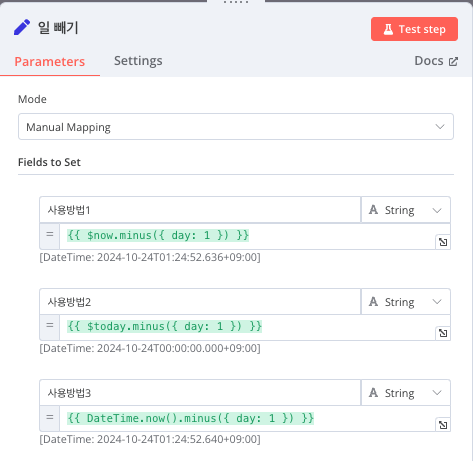This screenshot has height=461, width=473.
Task: Open the String type dropdown for 사용방법2
Action: 406,302
